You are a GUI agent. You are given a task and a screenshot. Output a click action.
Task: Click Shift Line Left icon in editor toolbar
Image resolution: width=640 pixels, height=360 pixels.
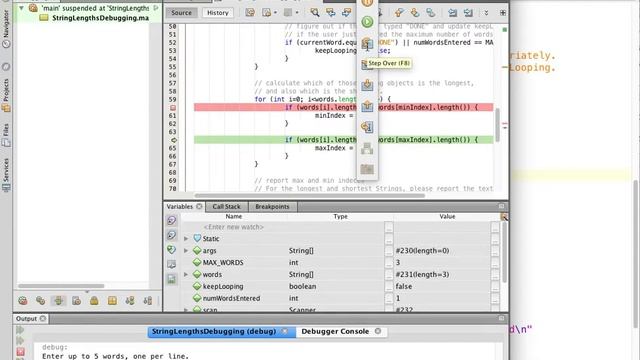coord(452,13)
